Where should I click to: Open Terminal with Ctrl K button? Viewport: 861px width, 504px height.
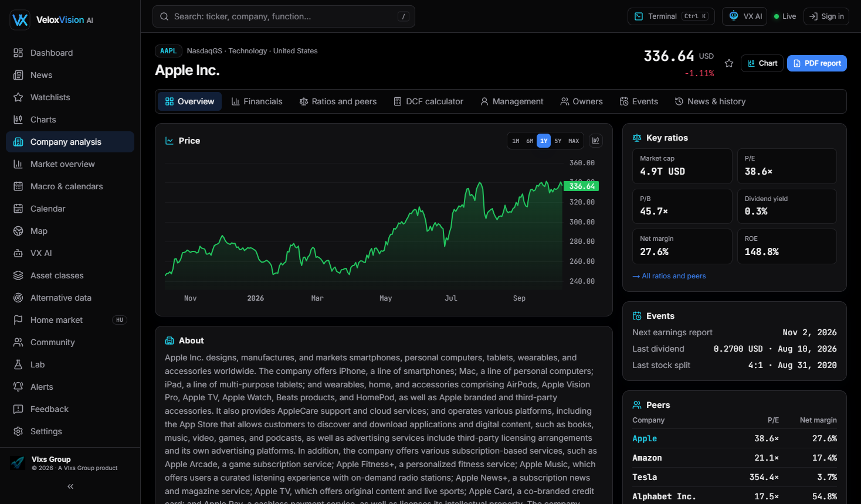click(672, 16)
